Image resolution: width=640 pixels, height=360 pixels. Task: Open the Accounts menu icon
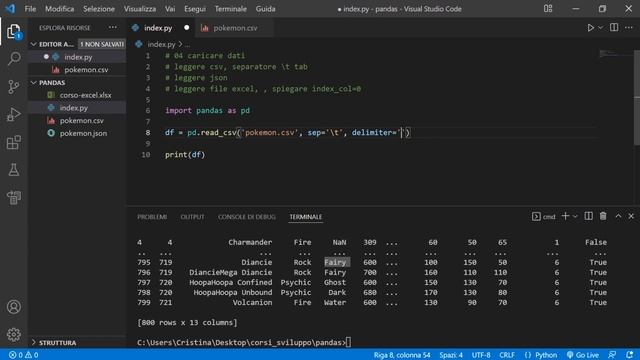click(13, 307)
